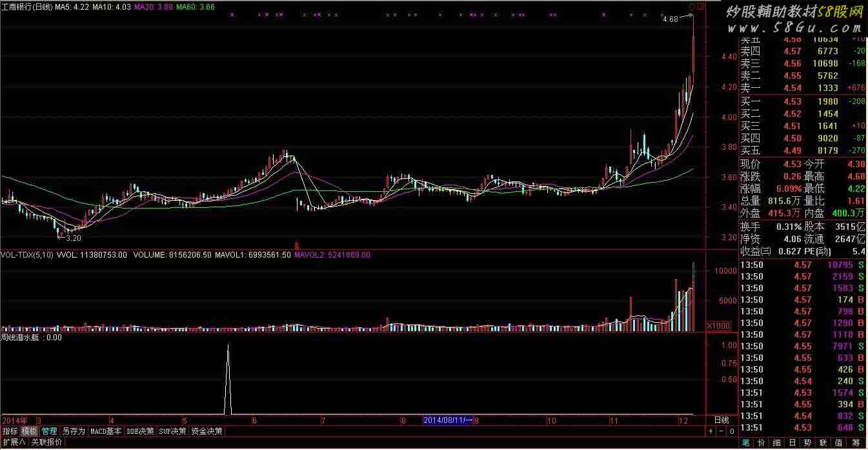The image size is (868, 450).
Task: Open the 管理 management tab
Action: click(49, 431)
